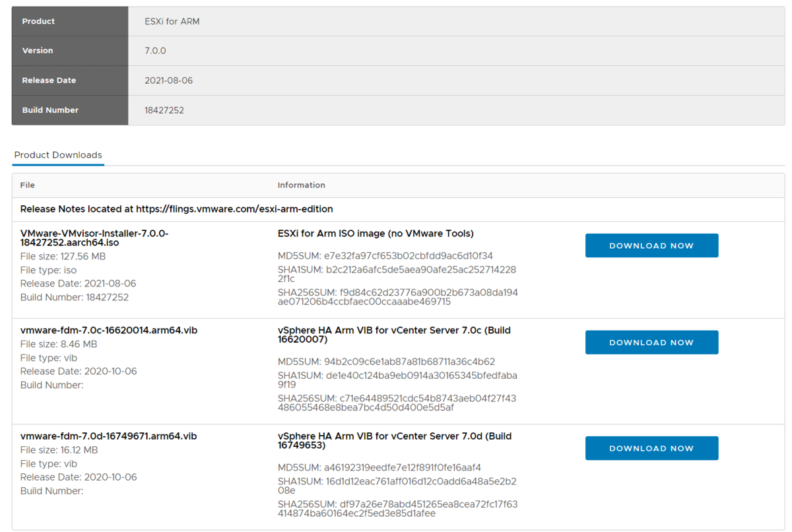The width and height of the screenshot is (792, 532).
Task: Select the vmware-fdm-7.0d-16749671.arm64.vib file name
Action: tap(109, 436)
